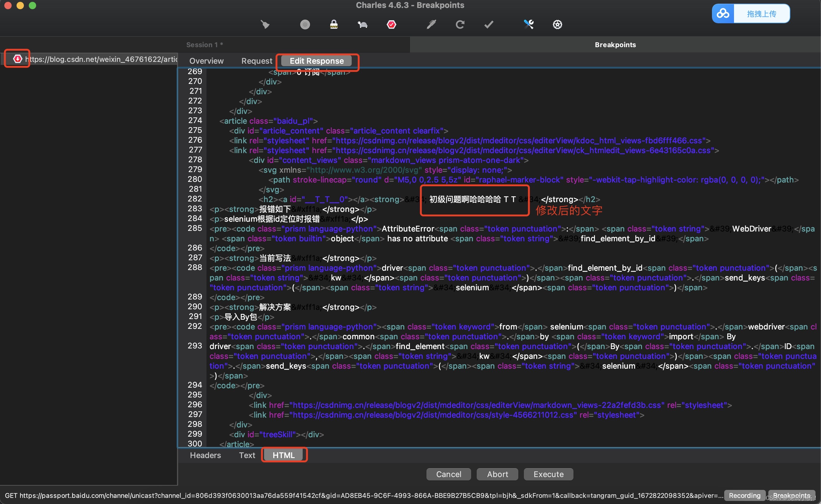This screenshot has width=821, height=504.
Task: Open the Tools wrench icon
Action: coord(528,24)
